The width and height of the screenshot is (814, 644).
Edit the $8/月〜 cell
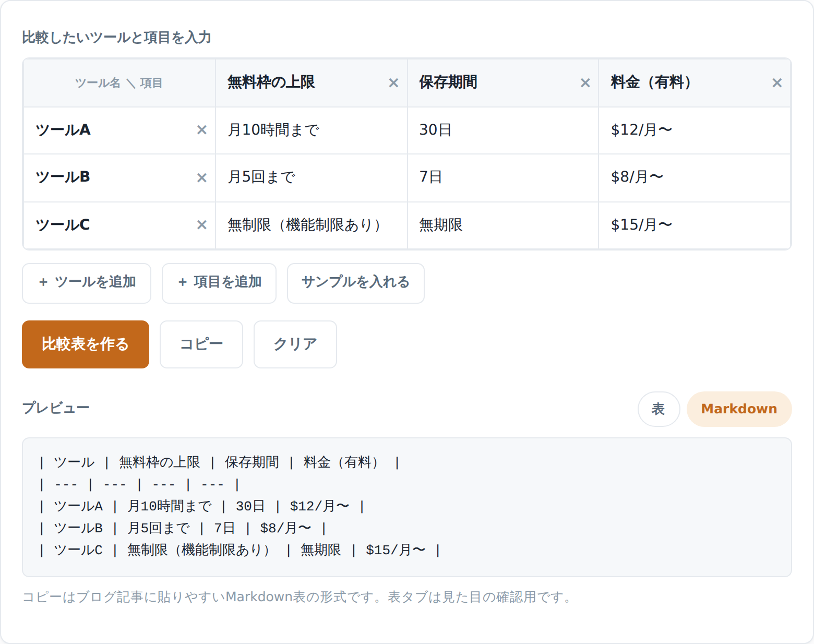pyautogui.click(x=695, y=177)
